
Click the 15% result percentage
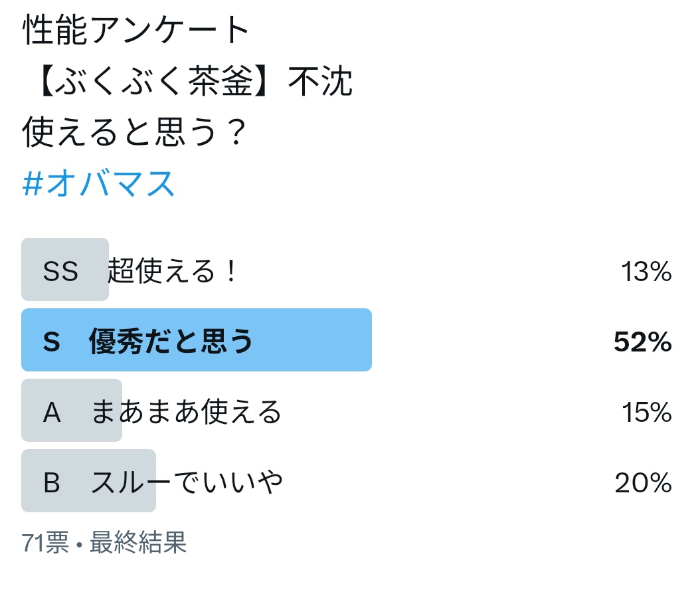[647, 412]
